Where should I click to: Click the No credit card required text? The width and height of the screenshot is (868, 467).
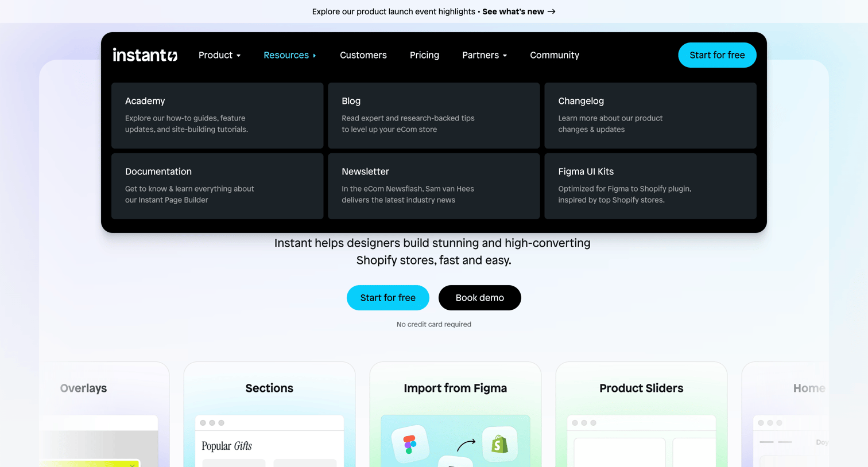click(434, 324)
